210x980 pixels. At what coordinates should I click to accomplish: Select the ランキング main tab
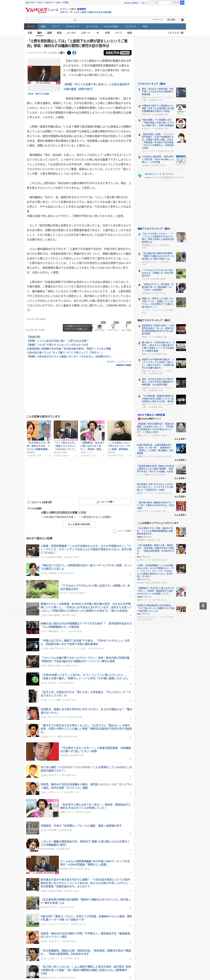coord(130,27)
